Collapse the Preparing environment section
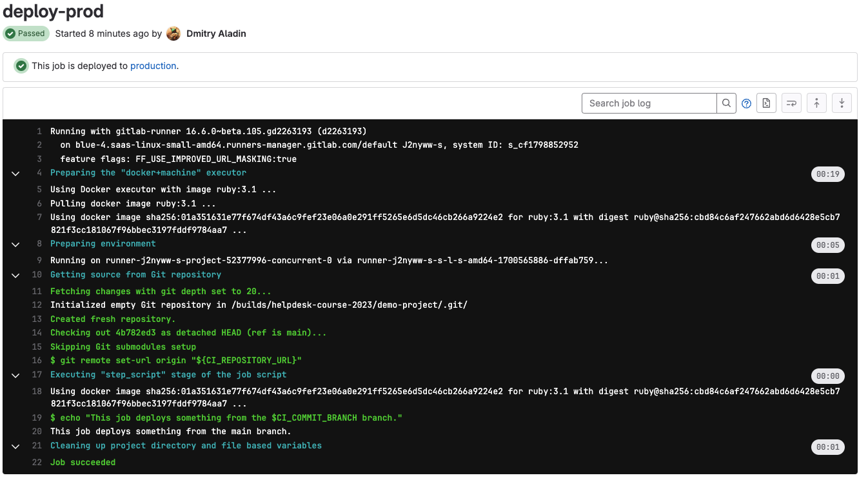The width and height of the screenshot is (868, 491). tap(15, 245)
